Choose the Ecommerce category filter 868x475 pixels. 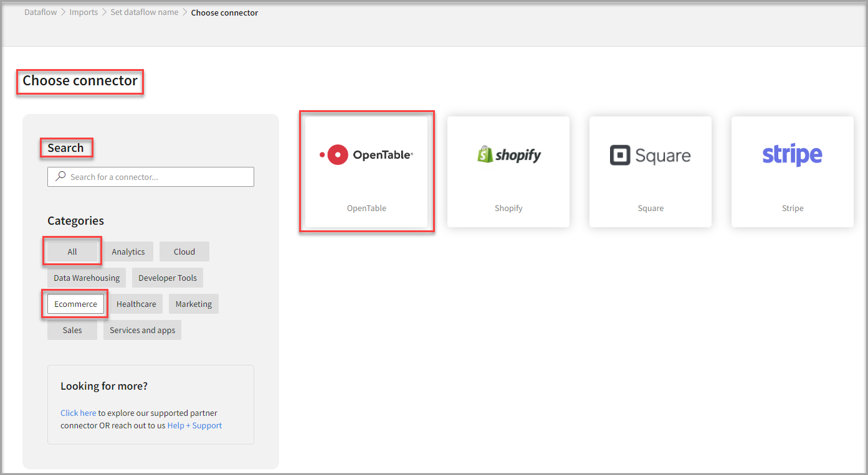pos(75,304)
